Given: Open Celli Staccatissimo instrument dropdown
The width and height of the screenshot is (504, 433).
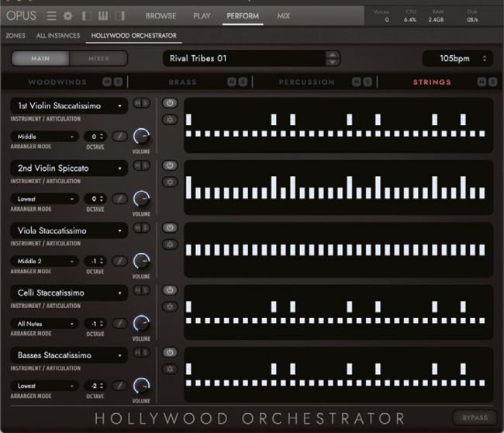Looking at the screenshot, I should click(69, 293).
